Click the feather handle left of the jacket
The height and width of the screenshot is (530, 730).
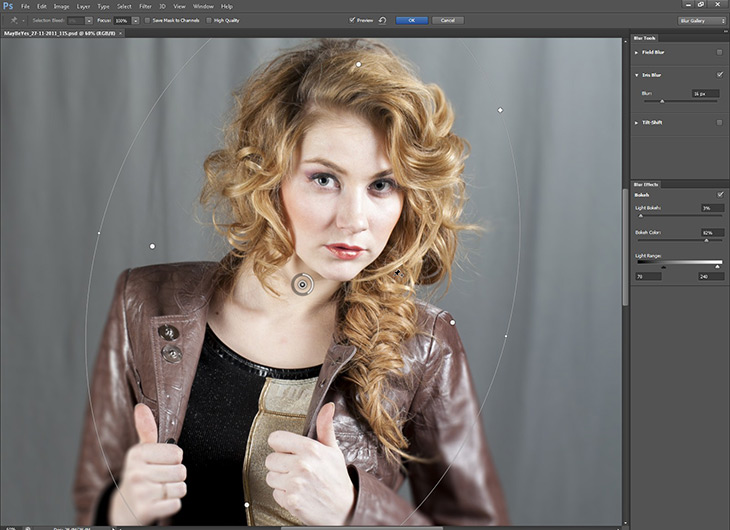coord(152,246)
